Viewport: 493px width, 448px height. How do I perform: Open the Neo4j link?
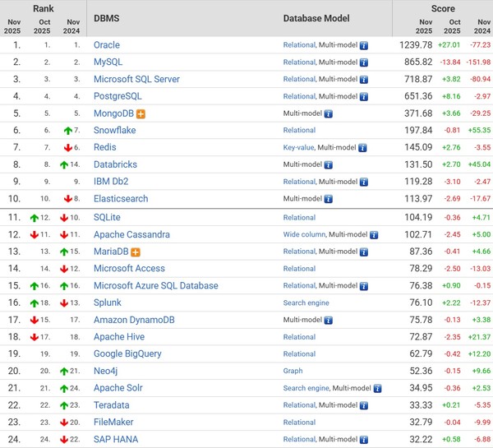(107, 372)
